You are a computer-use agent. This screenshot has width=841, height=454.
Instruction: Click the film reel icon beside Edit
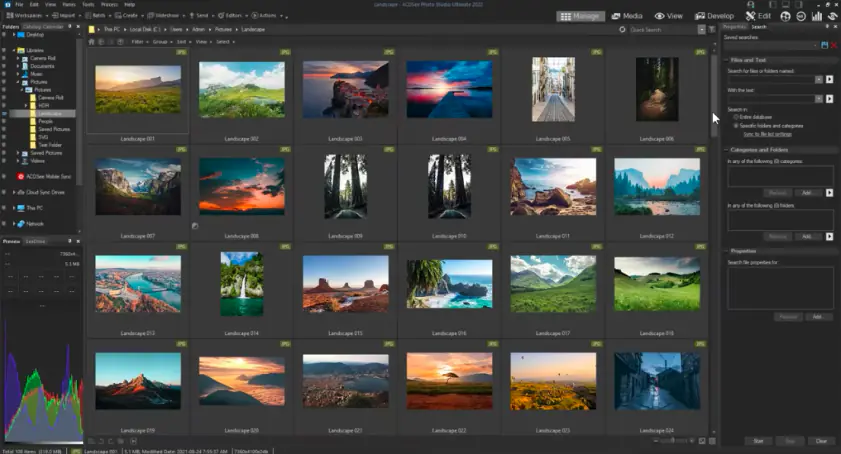[x=785, y=16]
